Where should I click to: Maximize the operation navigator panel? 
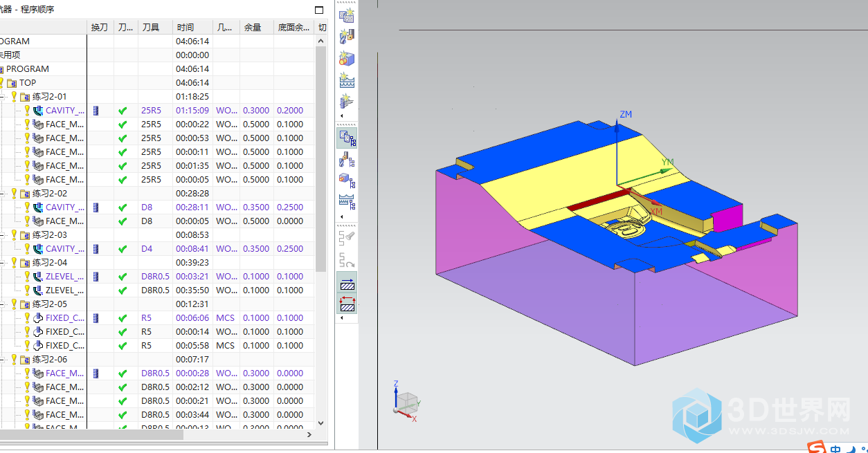[x=319, y=10]
